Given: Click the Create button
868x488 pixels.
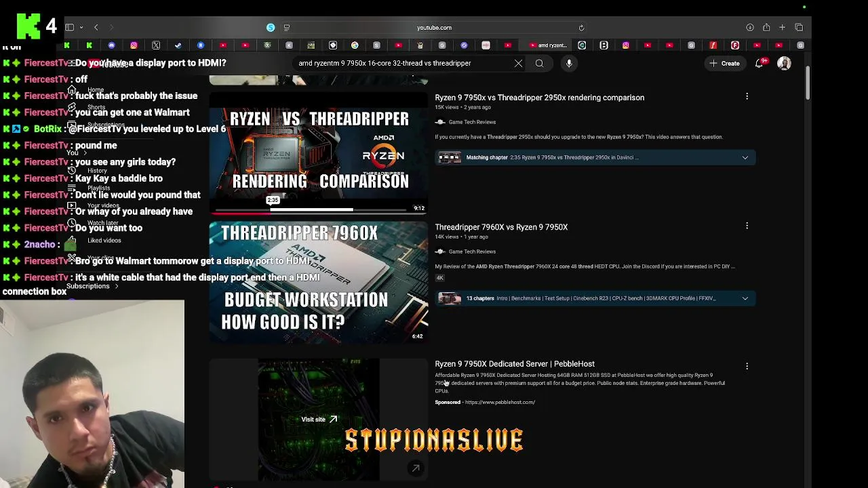Looking at the screenshot, I should click(724, 63).
